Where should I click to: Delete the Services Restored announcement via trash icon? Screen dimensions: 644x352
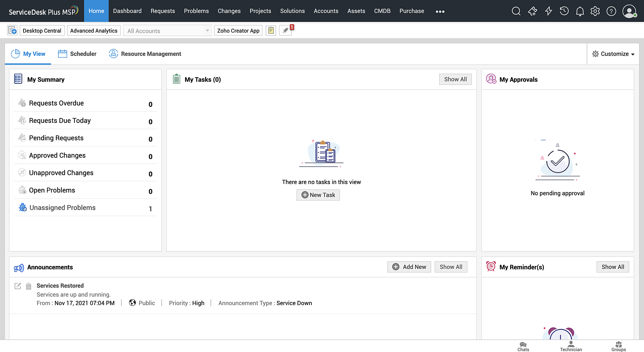coord(29,286)
